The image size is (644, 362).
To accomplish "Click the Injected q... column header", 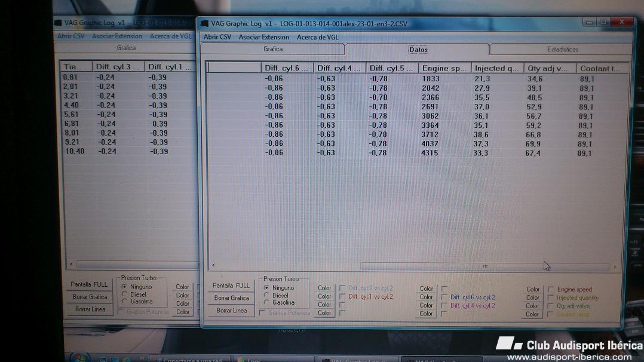I will point(497,68).
